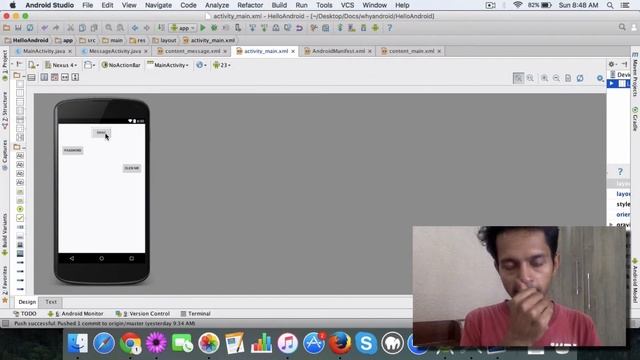The height and width of the screenshot is (360, 640).
Task: Click the Synchronize toolbar icon
Action: click(x=30, y=28)
